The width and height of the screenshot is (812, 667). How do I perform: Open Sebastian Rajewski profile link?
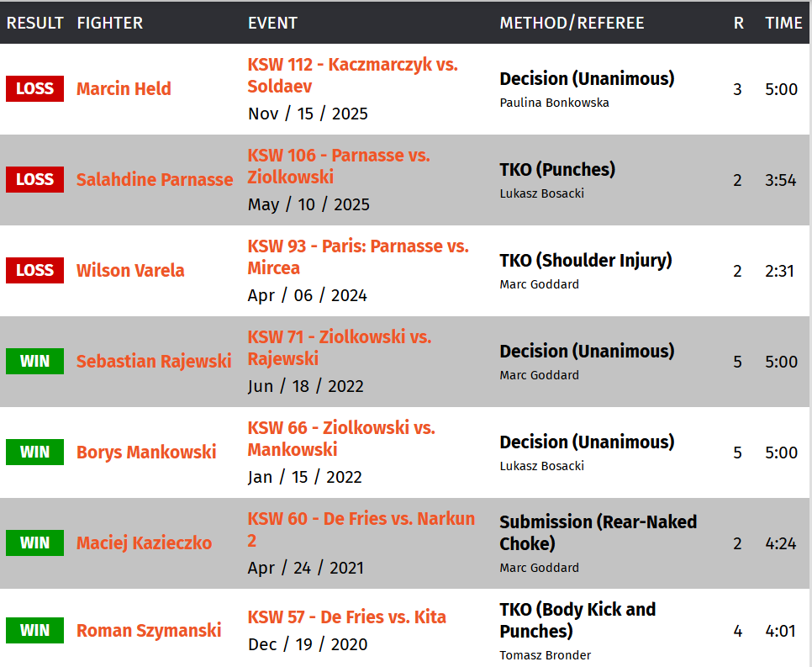(x=154, y=362)
